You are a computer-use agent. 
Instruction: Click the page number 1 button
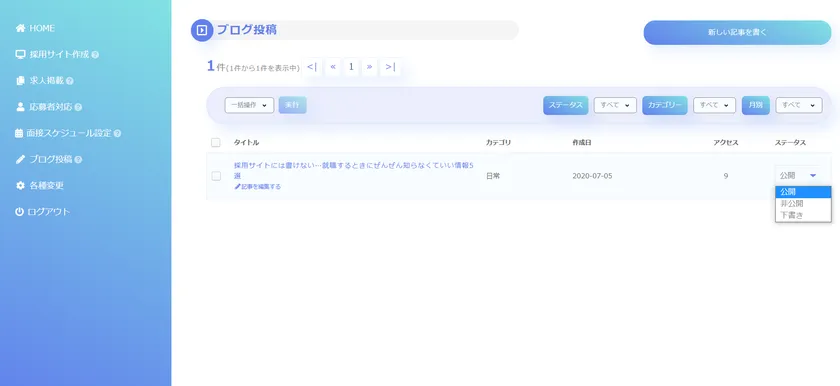click(351, 67)
